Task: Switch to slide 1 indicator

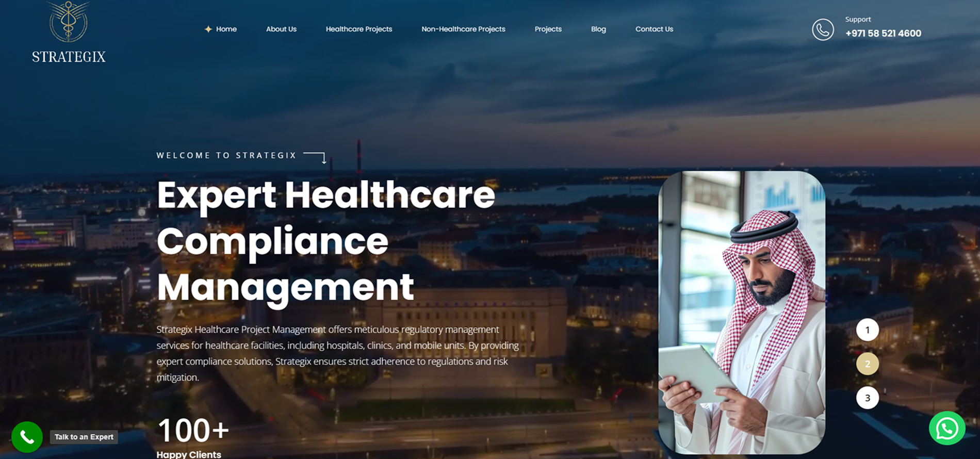Action: pyautogui.click(x=867, y=330)
